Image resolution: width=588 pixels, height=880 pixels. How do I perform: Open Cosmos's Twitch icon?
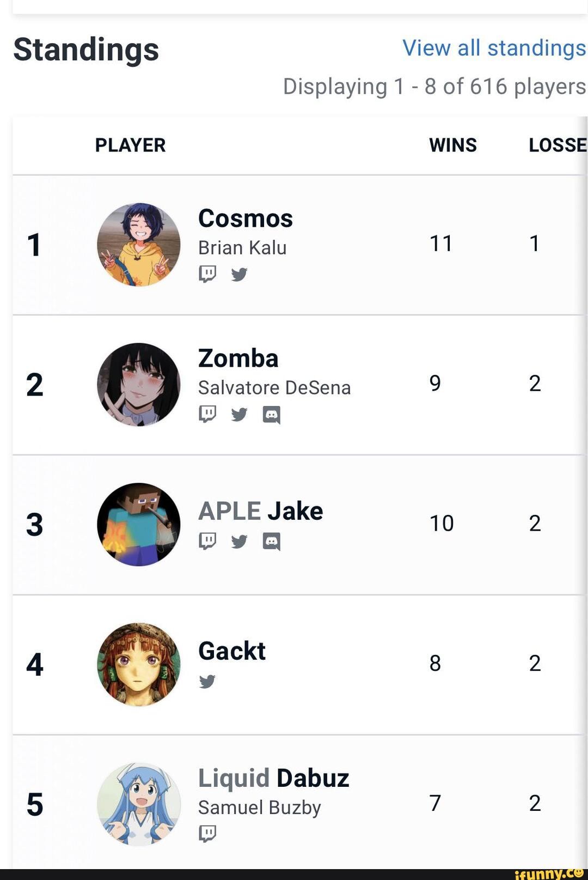tap(207, 274)
